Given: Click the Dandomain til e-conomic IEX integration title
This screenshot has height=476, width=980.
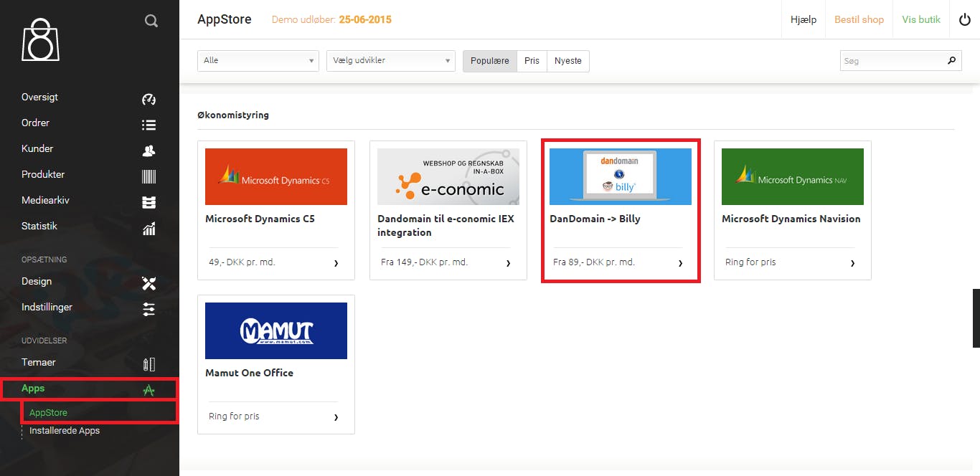Looking at the screenshot, I should pyautogui.click(x=446, y=225).
